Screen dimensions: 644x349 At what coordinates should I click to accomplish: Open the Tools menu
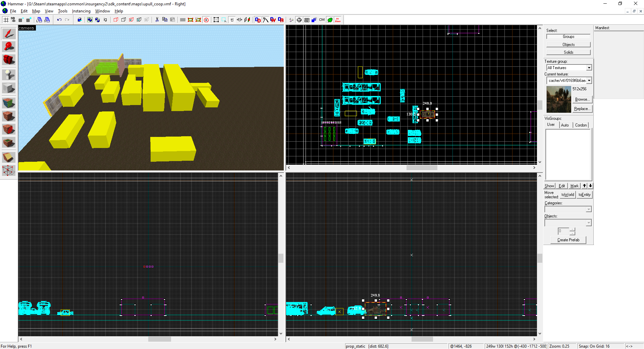(x=62, y=11)
